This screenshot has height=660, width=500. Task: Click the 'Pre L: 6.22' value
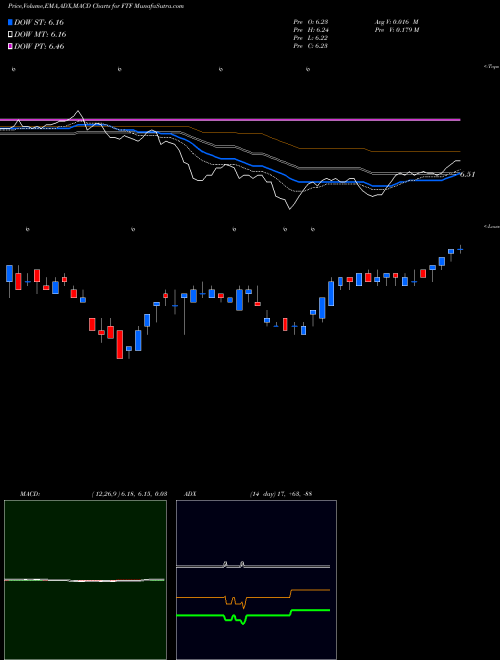pos(311,38)
